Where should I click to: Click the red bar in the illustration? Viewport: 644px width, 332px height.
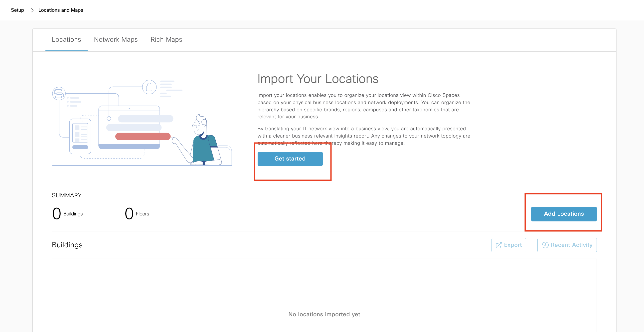click(143, 137)
